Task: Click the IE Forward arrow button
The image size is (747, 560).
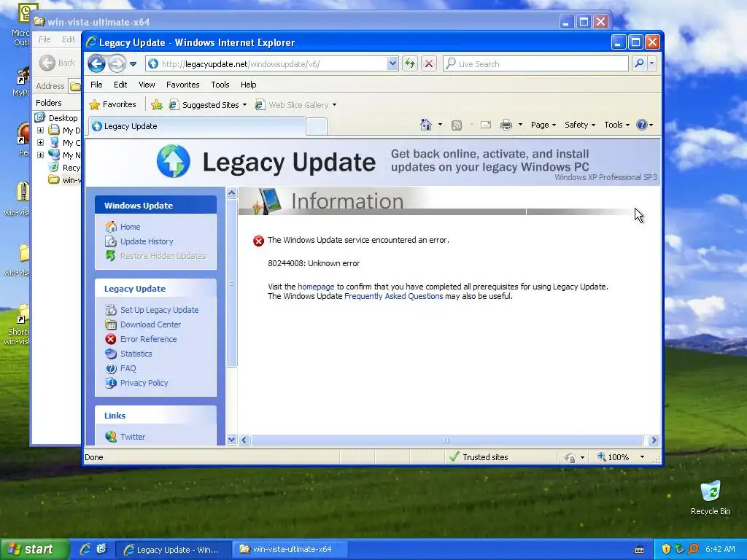Action: coord(117,64)
